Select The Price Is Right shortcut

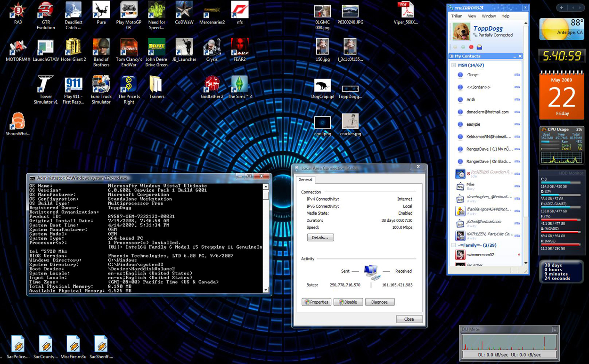[x=129, y=90]
